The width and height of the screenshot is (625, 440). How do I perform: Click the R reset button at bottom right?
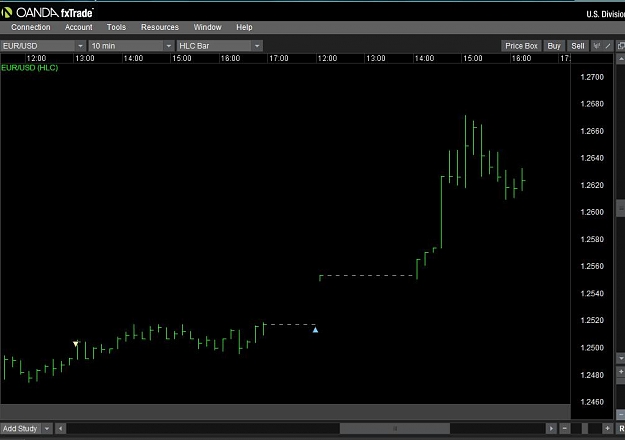[621, 429]
